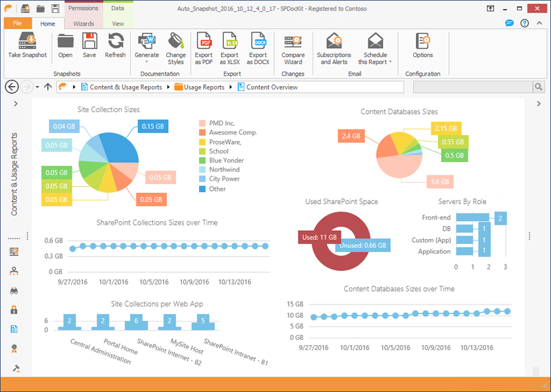
Task: Click Change Styles paint bucket icon
Action: [176, 41]
